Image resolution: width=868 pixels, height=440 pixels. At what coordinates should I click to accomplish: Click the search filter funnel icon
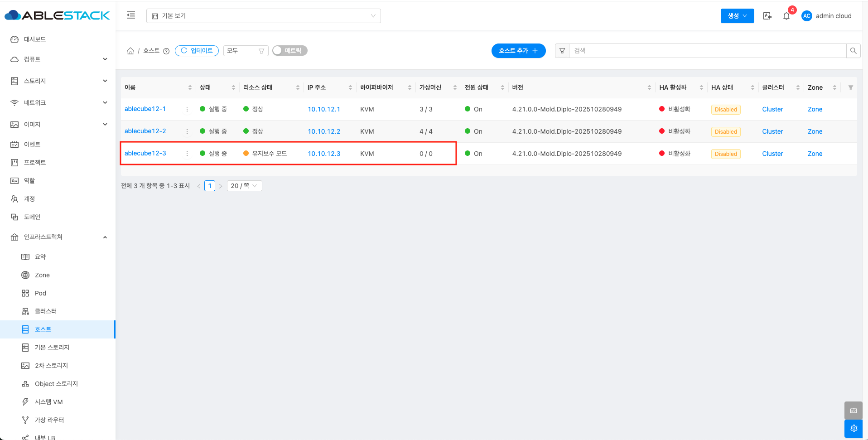[x=562, y=51]
